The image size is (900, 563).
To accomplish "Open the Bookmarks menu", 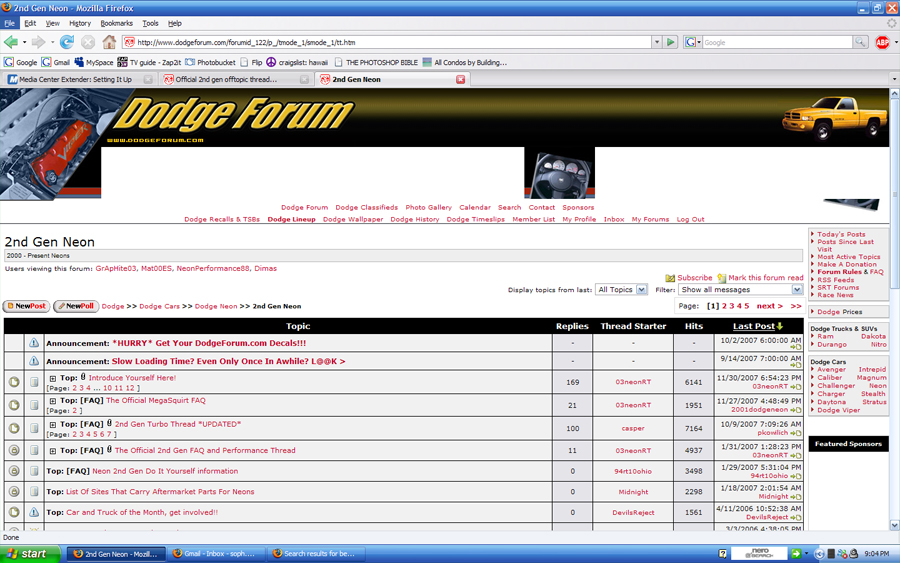I will point(117,24).
